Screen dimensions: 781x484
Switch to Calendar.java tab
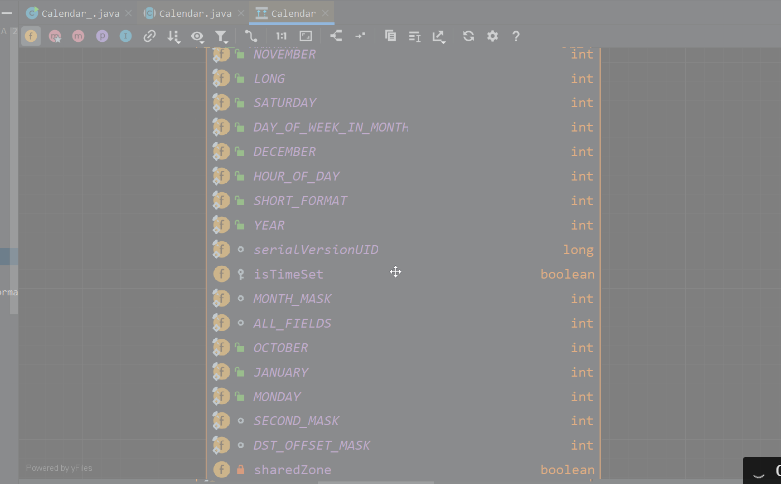pos(195,13)
